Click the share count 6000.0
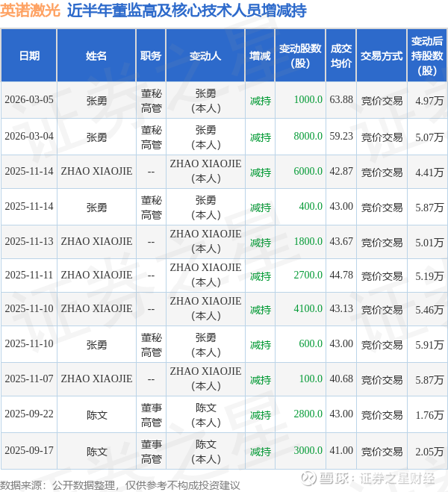The image size is (448, 492). tap(308, 171)
